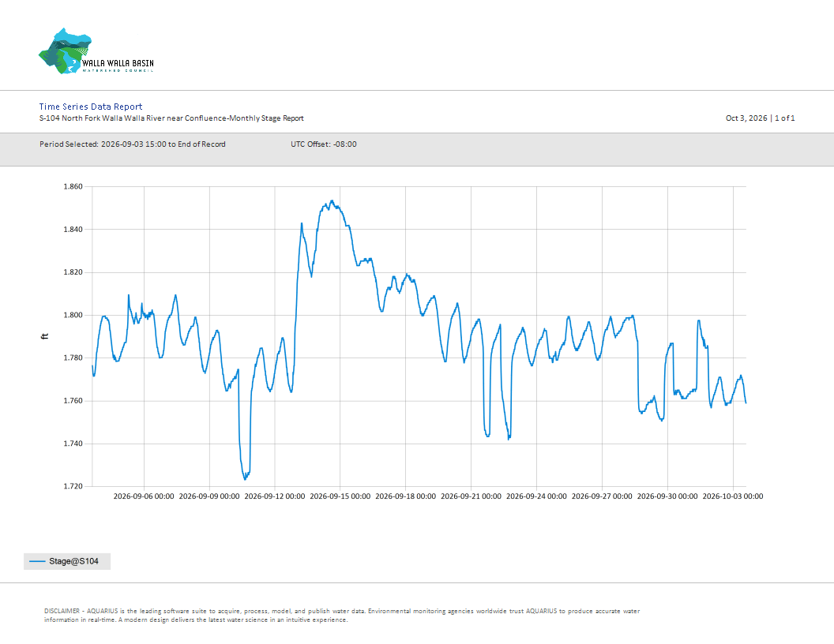Click the Oct 3, 2026 report date
834x644 pixels.
[x=746, y=118]
